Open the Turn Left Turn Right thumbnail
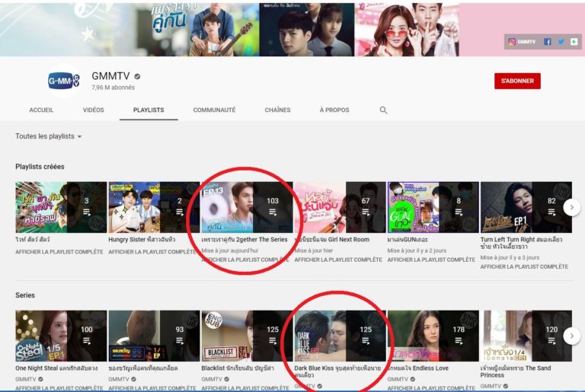The image size is (585, 392). tap(526, 207)
